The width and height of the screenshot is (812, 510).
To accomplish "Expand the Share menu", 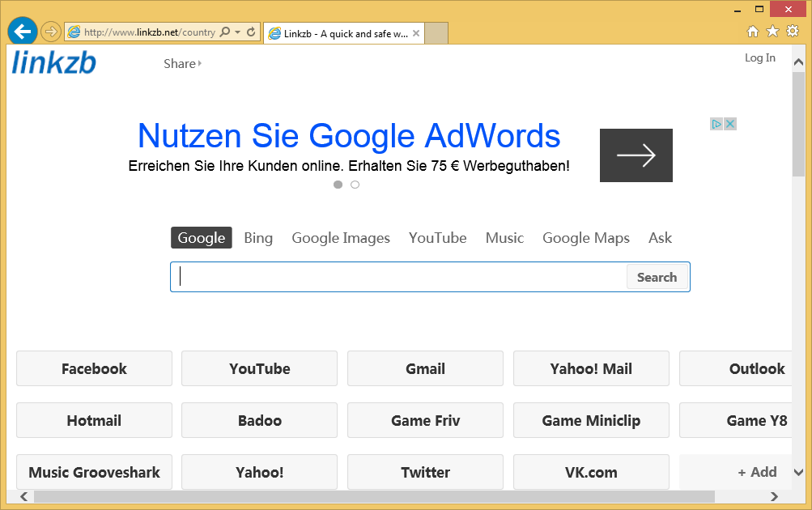I will (x=182, y=64).
